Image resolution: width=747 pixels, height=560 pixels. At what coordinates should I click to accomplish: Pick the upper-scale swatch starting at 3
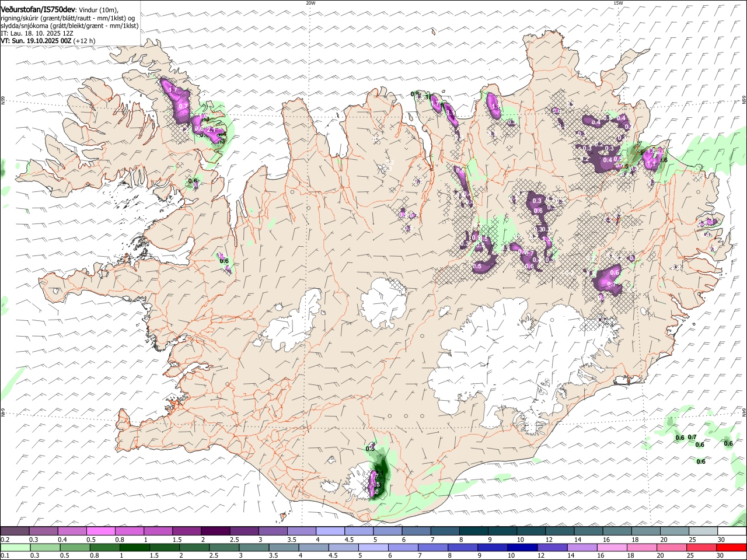coord(273,531)
